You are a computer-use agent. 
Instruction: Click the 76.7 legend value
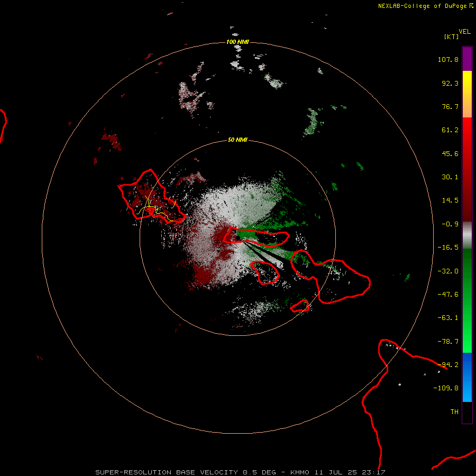(x=450, y=106)
